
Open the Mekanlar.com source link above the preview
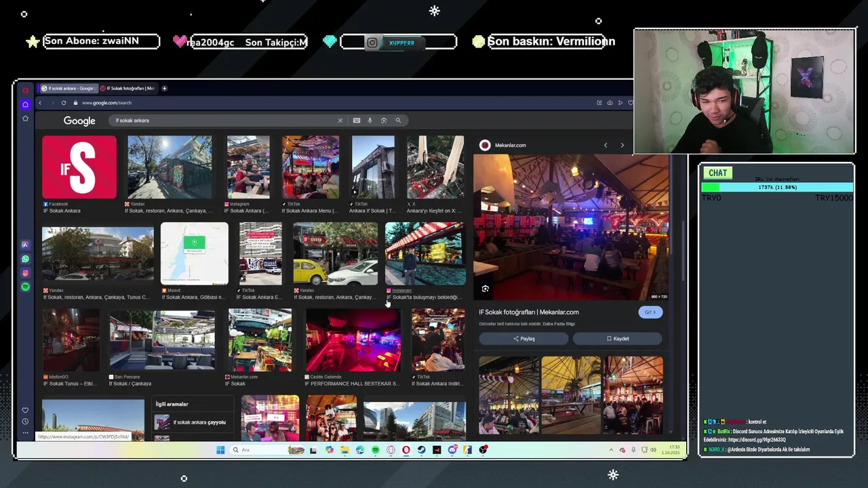click(510, 145)
